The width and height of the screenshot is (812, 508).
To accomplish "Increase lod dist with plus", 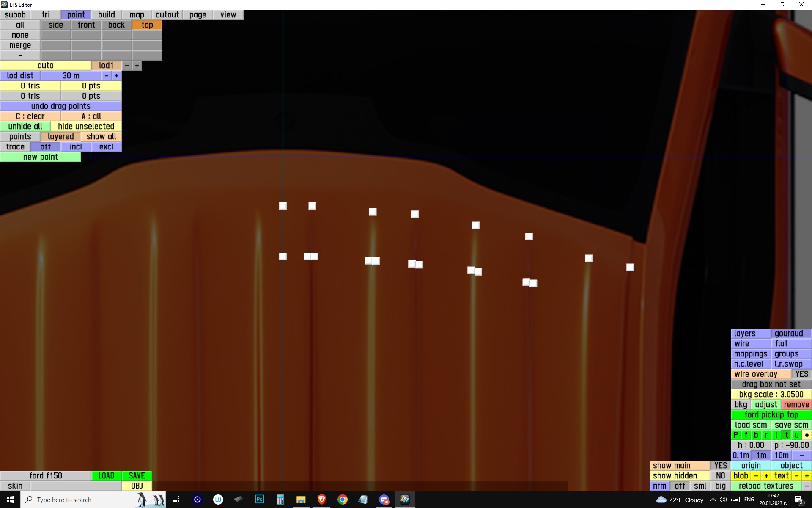I will point(117,76).
